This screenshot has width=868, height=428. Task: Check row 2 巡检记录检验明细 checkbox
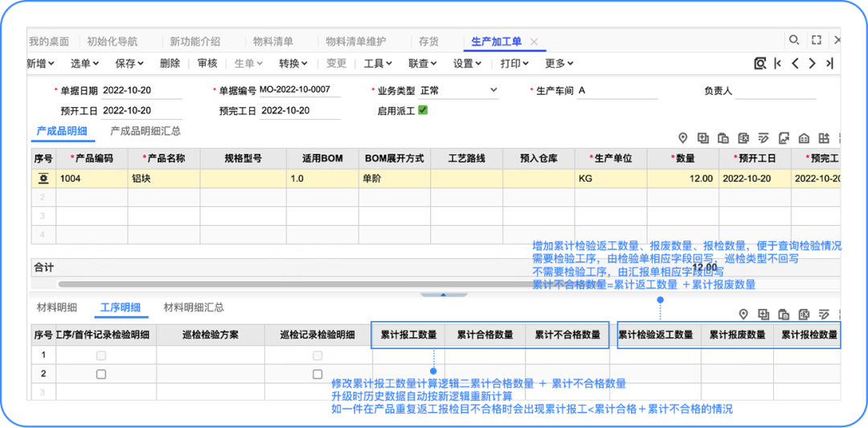(x=317, y=374)
